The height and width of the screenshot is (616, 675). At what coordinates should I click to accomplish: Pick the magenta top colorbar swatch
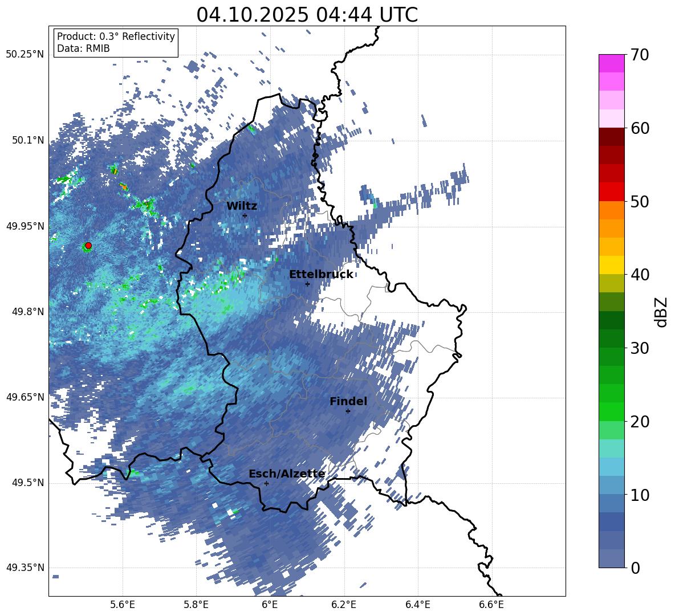[611, 64]
